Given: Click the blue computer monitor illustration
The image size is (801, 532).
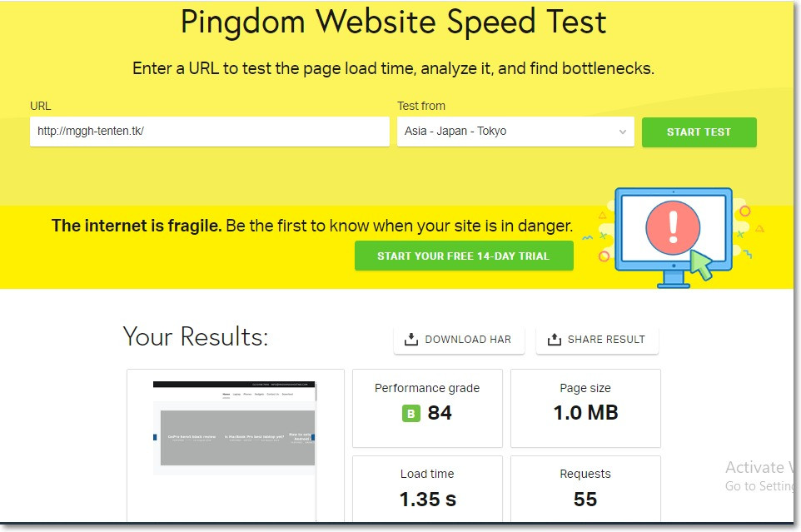Looking at the screenshot, I should tap(674, 237).
